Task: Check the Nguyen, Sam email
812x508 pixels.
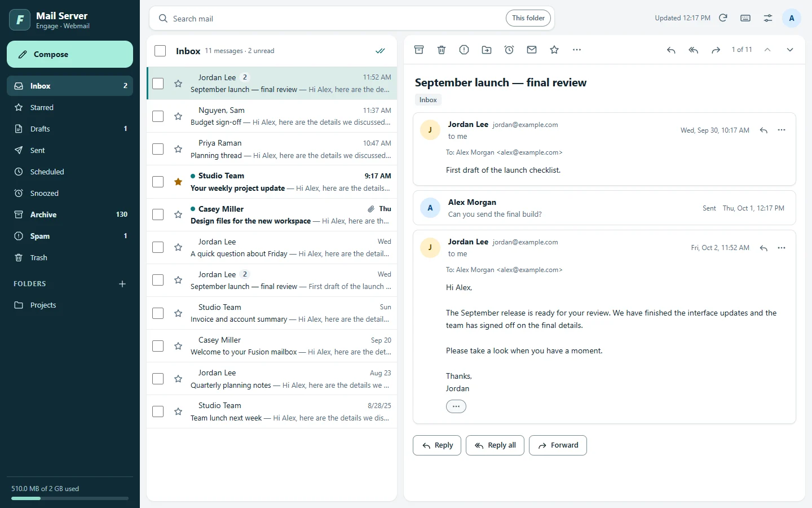Action: (158, 116)
